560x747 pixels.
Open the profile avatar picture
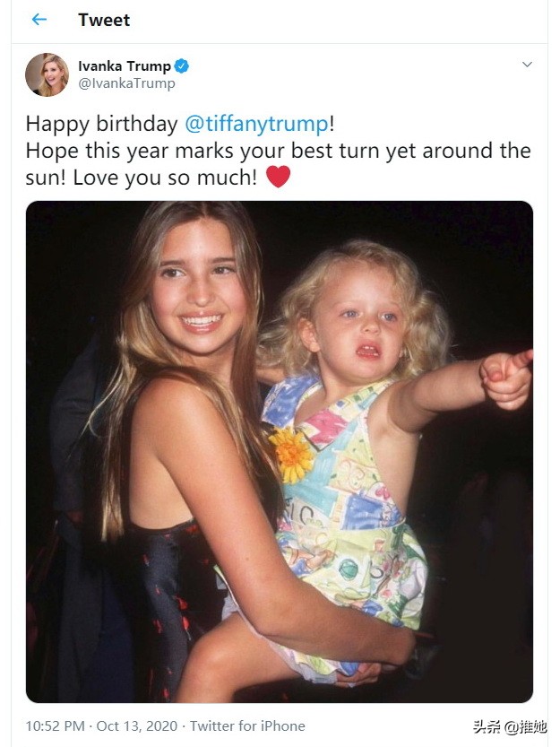click(47, 74)
